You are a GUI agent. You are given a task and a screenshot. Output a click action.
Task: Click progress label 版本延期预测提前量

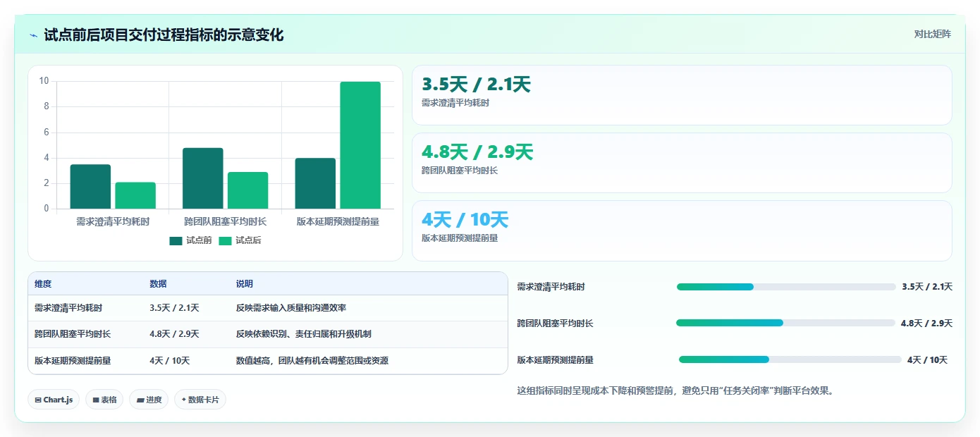coord(556,360)
